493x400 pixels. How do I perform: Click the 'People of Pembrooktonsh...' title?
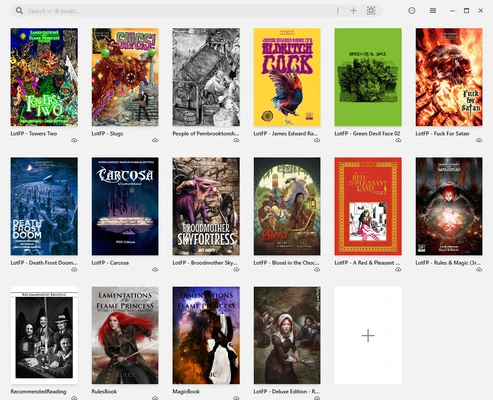click(206, 133)
